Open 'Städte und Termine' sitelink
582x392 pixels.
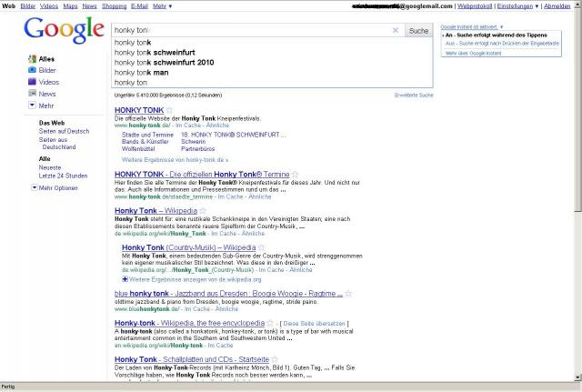(147, 135)
